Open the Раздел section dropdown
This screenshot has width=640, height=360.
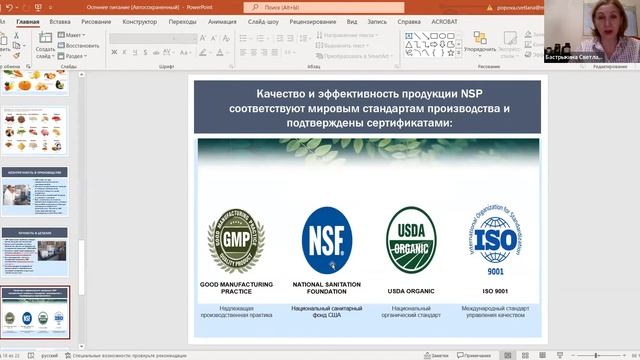[x=72, y=56]
